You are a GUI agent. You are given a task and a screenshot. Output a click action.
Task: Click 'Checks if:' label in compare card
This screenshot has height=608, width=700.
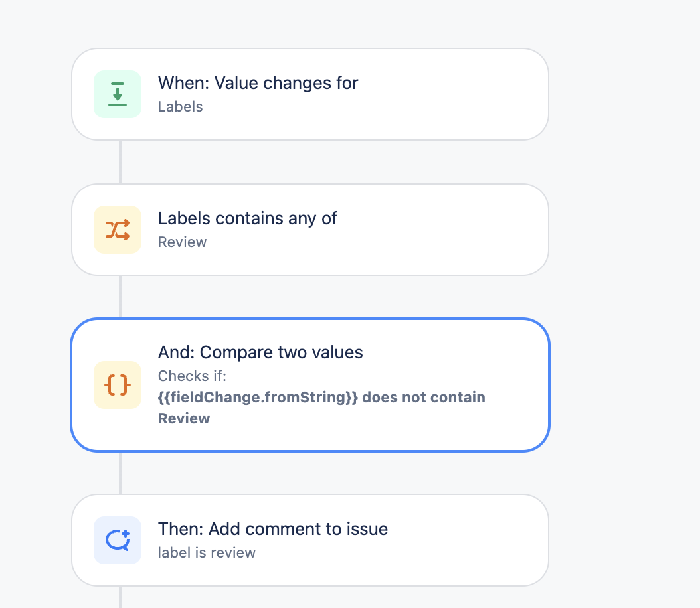[x=192, y=376]
